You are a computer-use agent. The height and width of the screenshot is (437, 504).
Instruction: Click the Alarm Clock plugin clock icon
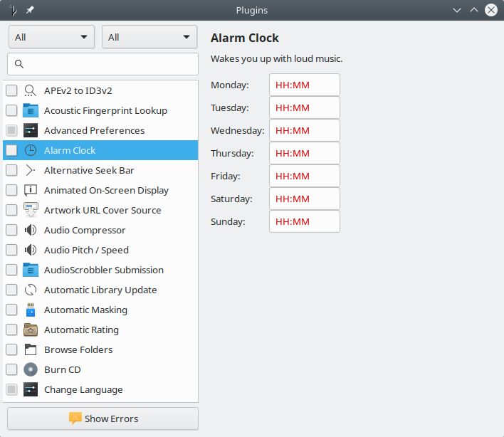pyautogui.click(x=31, y=150)
